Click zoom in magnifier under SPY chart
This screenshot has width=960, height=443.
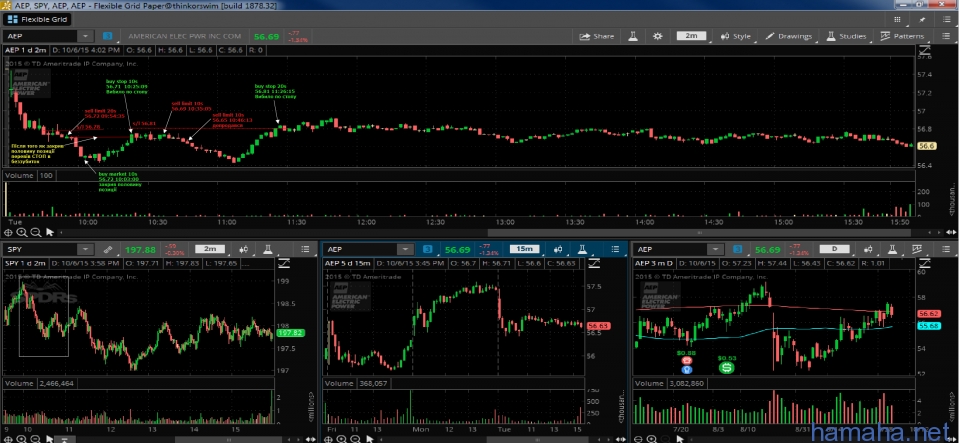coord(22,439)
